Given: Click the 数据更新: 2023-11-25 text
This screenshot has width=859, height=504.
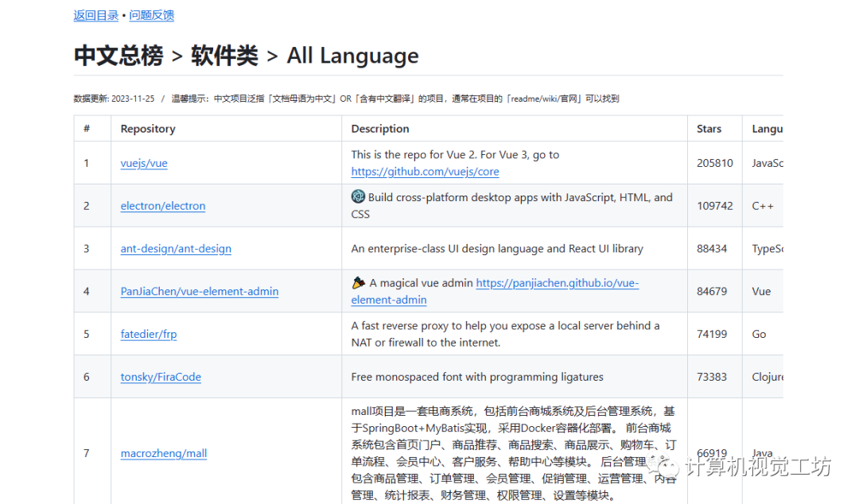Looking at the screenshot, I should click(114, 99).
